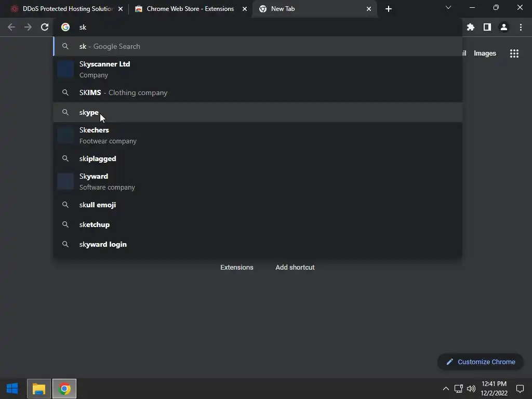Click the Chrome taskbar icon

coord(64,389)
